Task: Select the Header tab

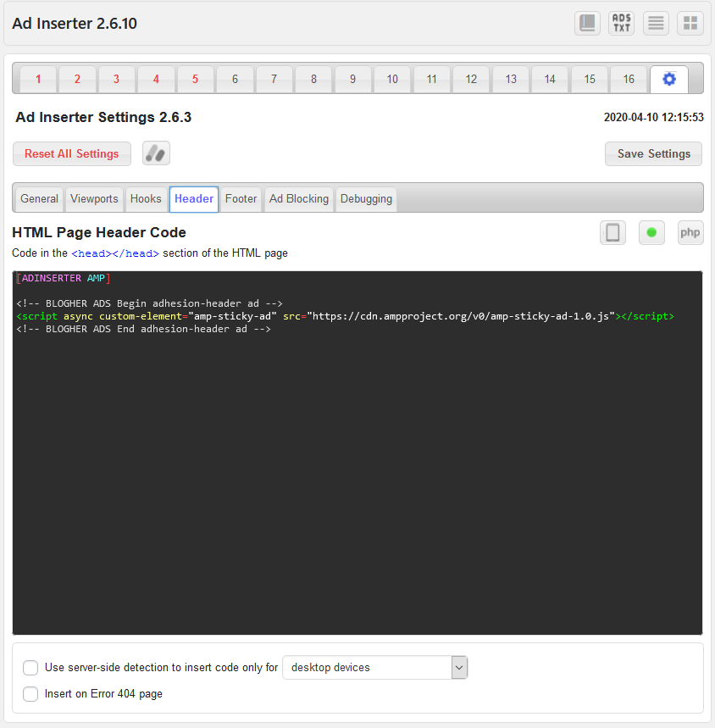Action: coord(193,198)
